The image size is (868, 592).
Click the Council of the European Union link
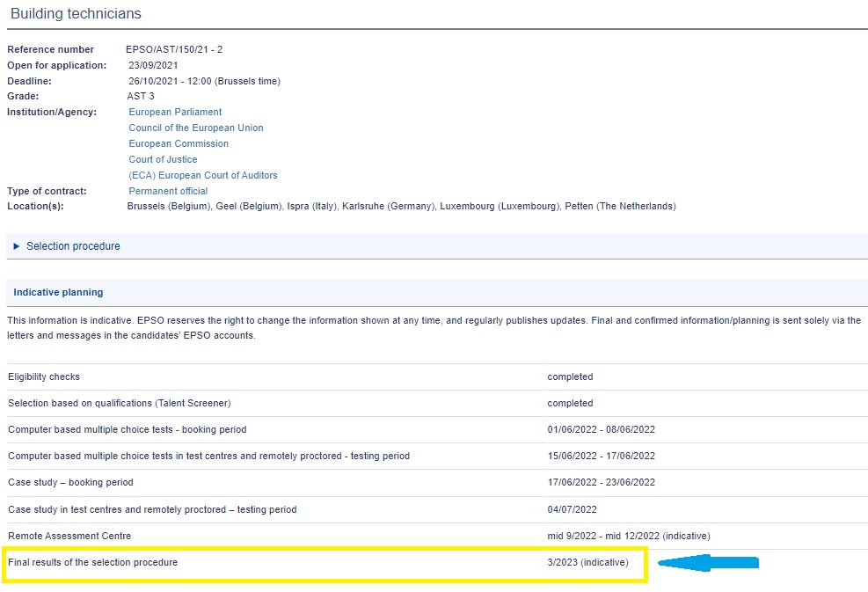195,128
